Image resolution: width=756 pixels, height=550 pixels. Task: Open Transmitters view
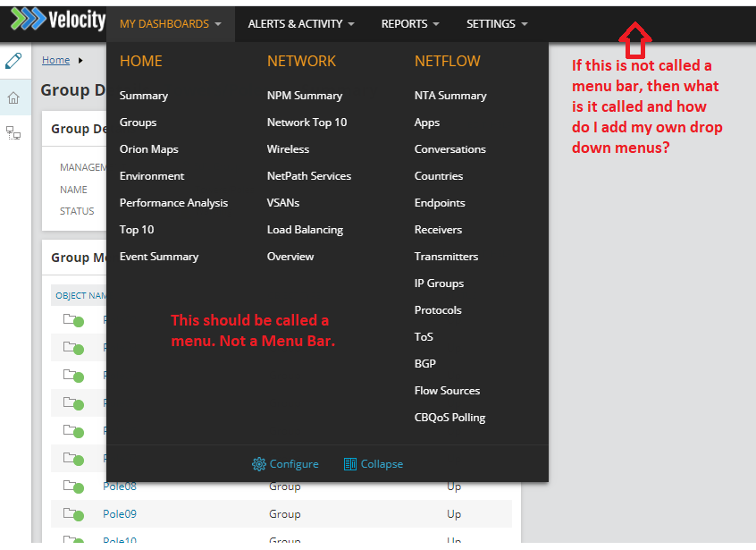point(447,257)
